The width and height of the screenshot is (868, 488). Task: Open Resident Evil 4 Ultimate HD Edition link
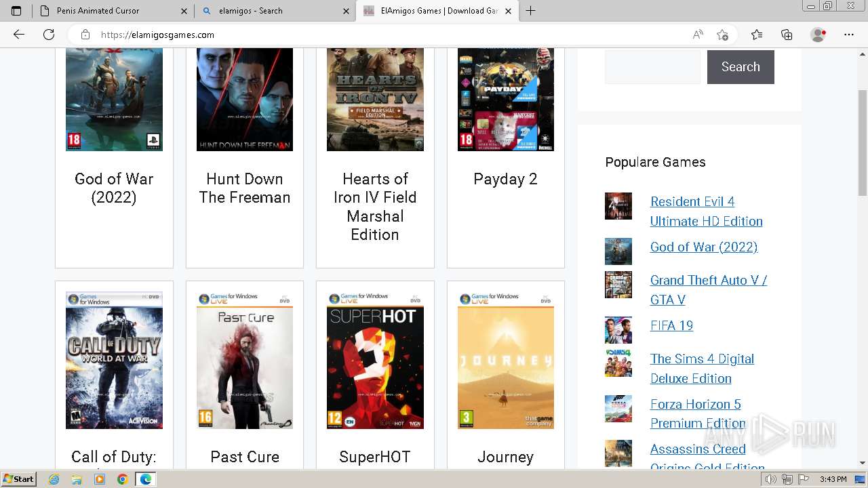click(x=707, y=211)
